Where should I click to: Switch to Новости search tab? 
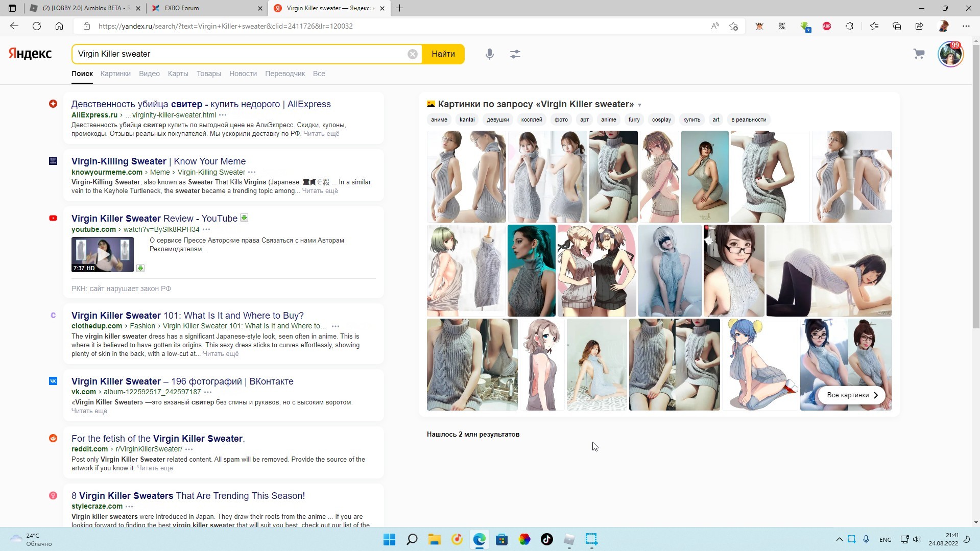coord(243,74)
